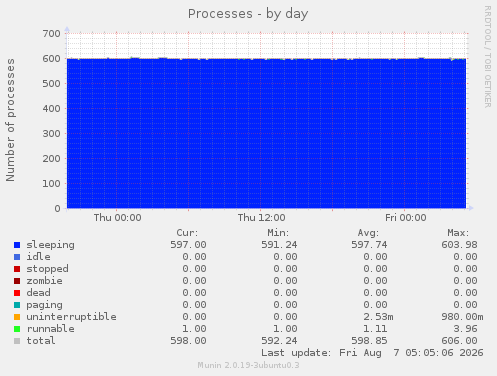Screen dimensions: 497x376
Task: Click the 600 y-axis tick label
Action: point(51,58)
